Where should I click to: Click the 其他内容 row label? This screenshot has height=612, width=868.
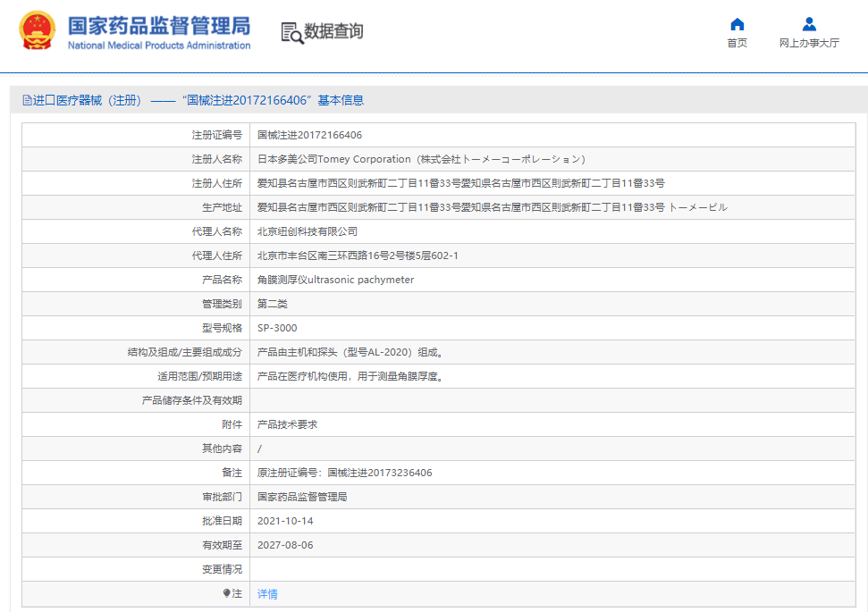point(222,449)
